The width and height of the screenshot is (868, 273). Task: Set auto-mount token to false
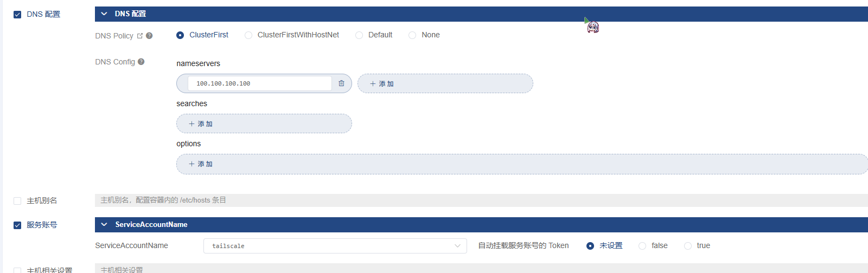pyautogui.click(x=642, y=246)
